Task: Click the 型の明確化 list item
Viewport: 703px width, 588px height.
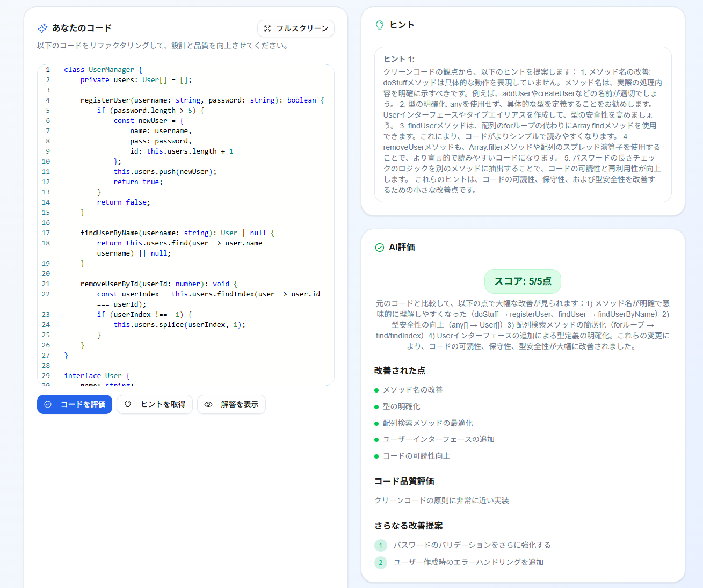Action: coord(402,406)
